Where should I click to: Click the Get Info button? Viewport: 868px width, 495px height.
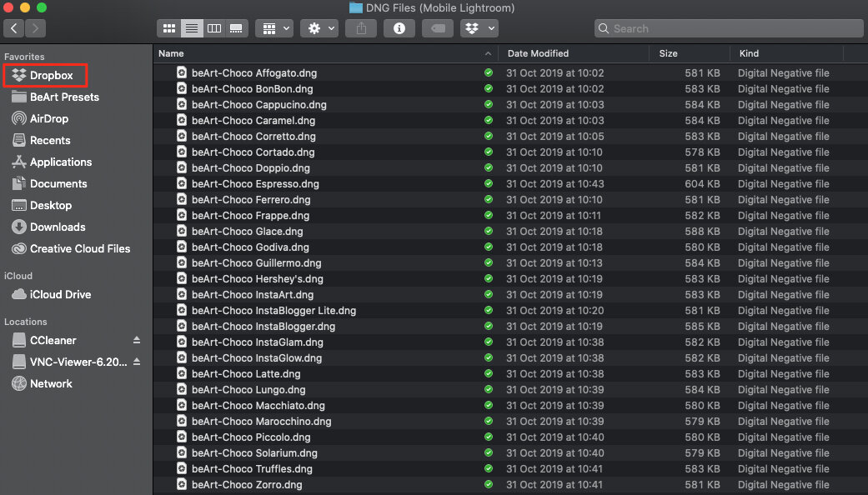pos(399,28)
